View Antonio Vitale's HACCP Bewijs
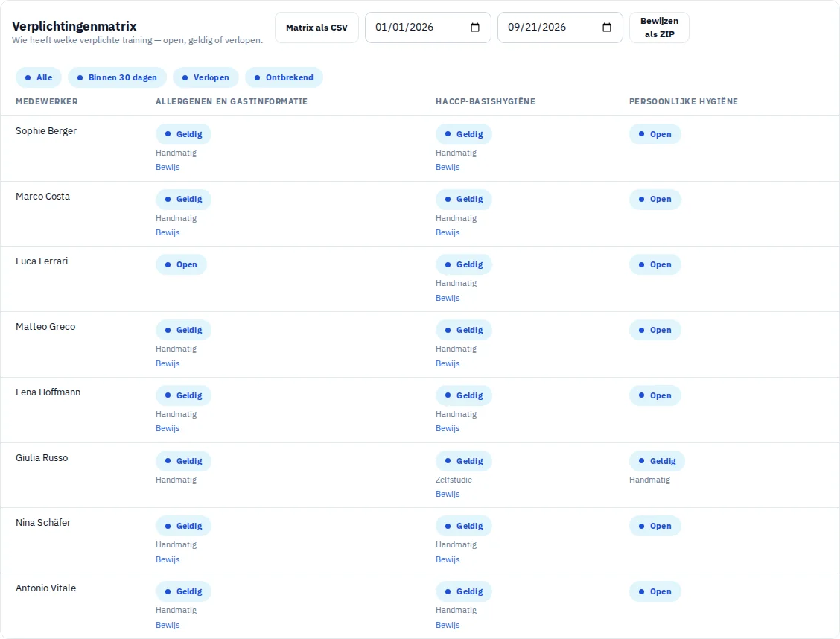The image size is (840, 639). [448, 625]
